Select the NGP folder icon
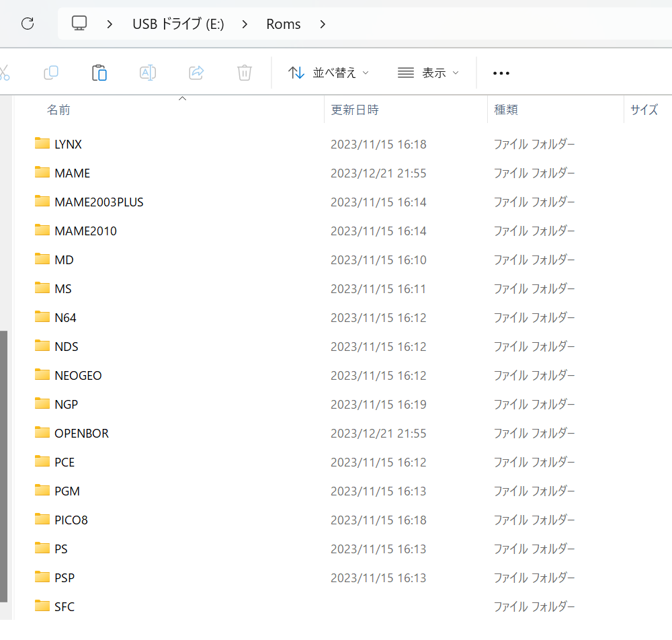The height and width of the screenshot is (640, 672). click(42, 403)
